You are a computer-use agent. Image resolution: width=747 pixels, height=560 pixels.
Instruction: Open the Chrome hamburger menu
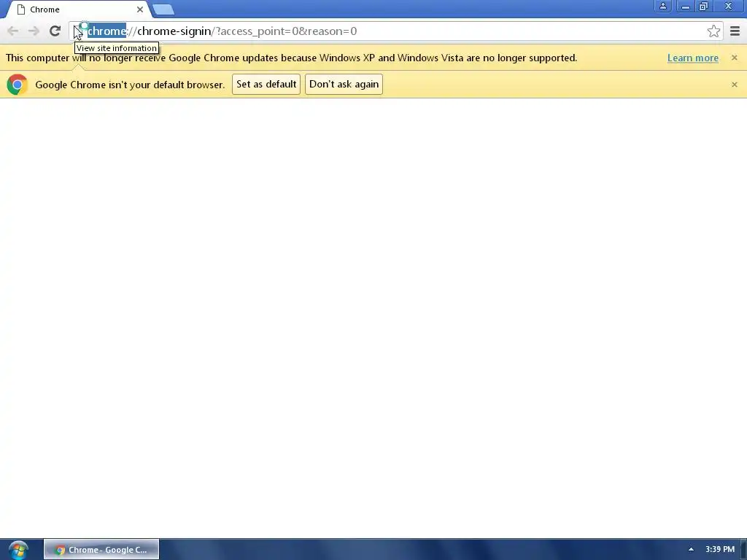point(735,31)
